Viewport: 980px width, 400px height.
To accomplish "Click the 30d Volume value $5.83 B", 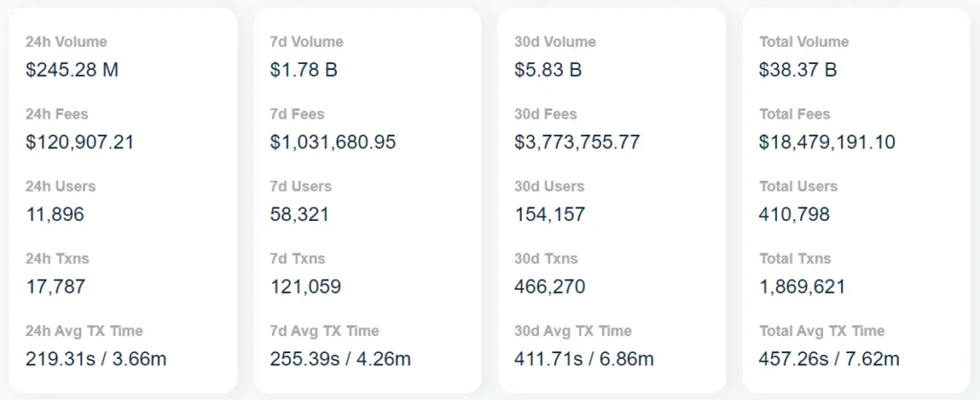I will [x=548, y=70].
